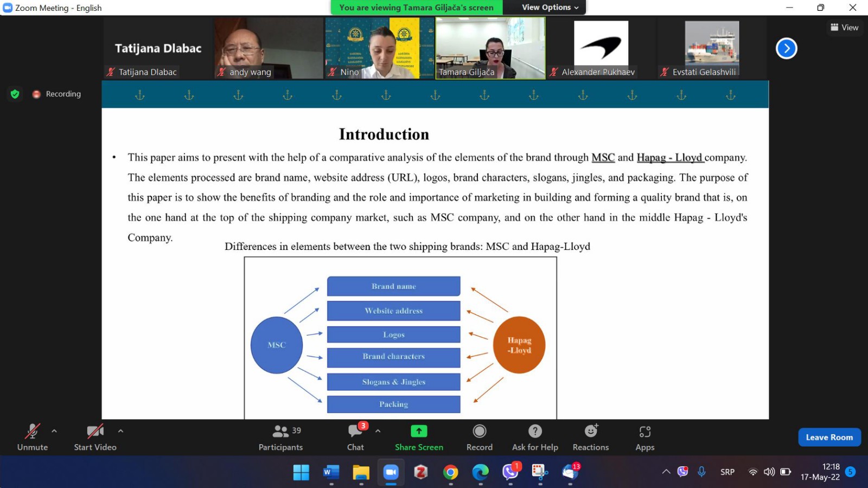The width and height of the screenshot is (868, 488).
Task: Click the View layout button
Action: (845, 27)
